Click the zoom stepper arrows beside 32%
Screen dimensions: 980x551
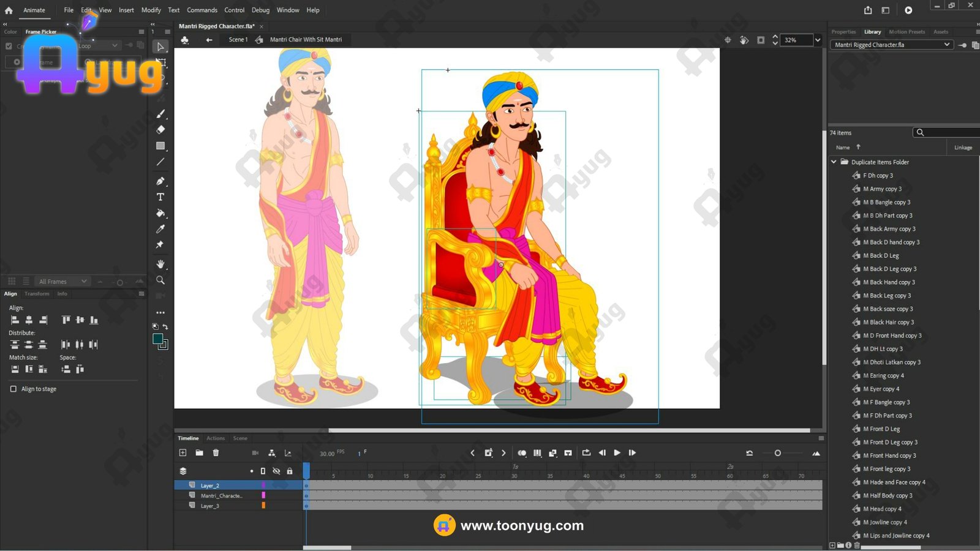coord(775,40)
